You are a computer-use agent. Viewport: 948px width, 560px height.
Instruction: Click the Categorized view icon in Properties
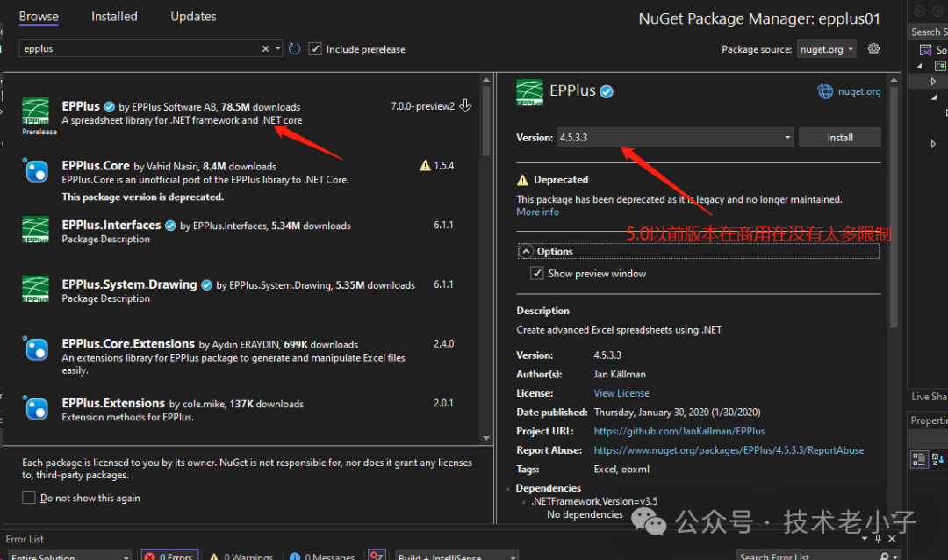pyautogui.click(x=919, y=459)
